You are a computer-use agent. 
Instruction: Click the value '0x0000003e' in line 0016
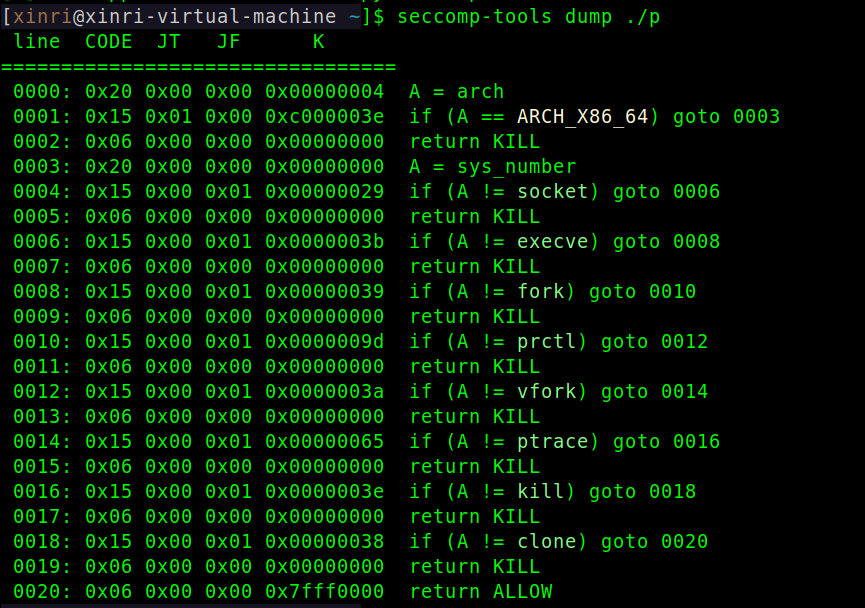324,491
